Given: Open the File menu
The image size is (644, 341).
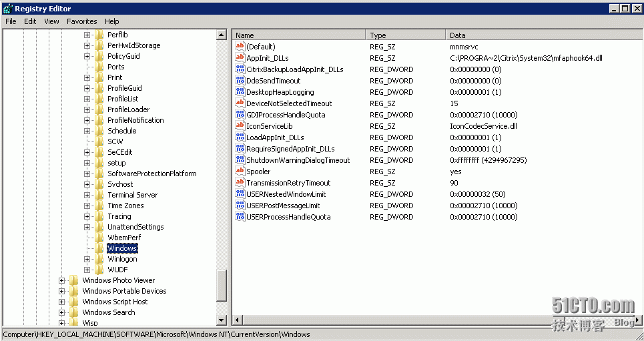Looking at the screenshot, I should pos(11,21).
